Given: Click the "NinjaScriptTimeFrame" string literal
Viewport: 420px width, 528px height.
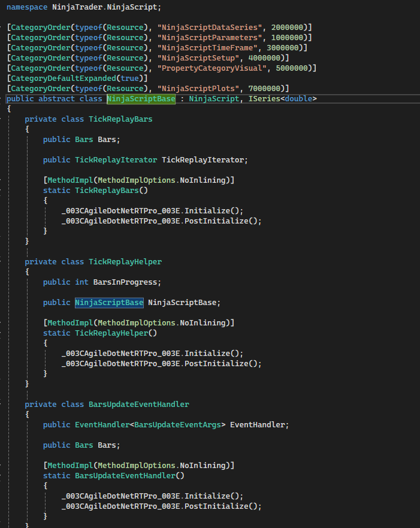Looking at the screenshot, I should (207, 48).
